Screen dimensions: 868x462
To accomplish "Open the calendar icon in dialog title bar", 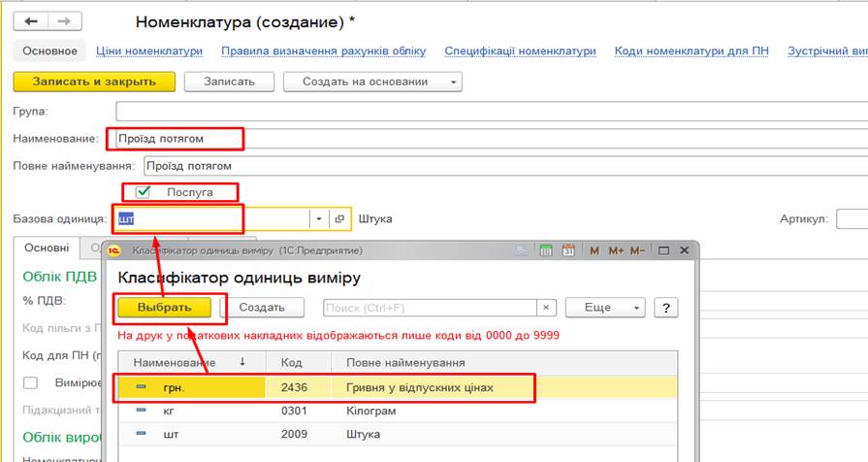I will [568, 251].
